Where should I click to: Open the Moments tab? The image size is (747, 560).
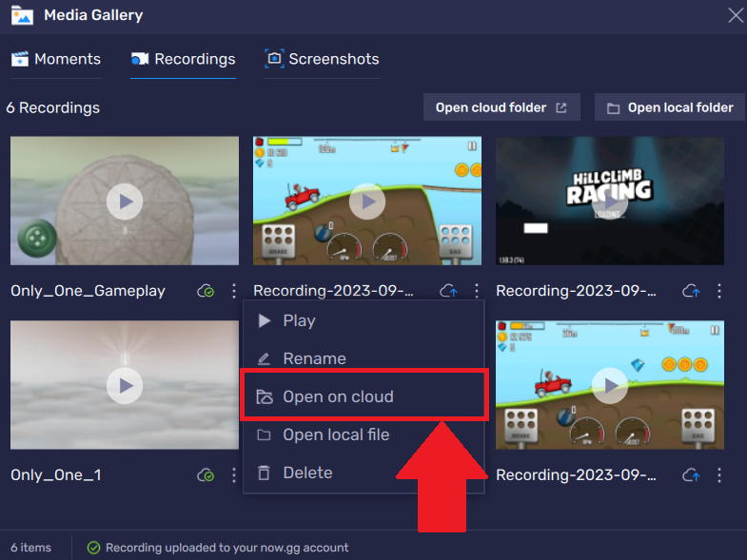[x=56, y=59]
